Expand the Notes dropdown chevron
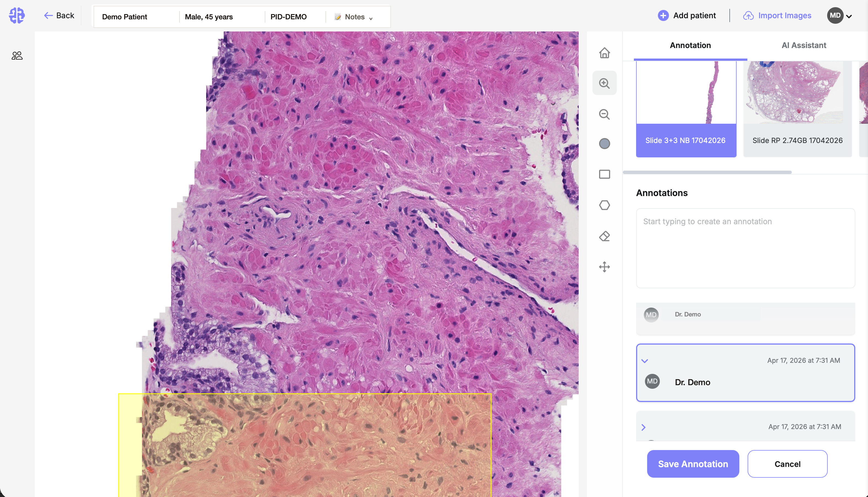This screenshot has width=868, height=497. pos(371,18)
